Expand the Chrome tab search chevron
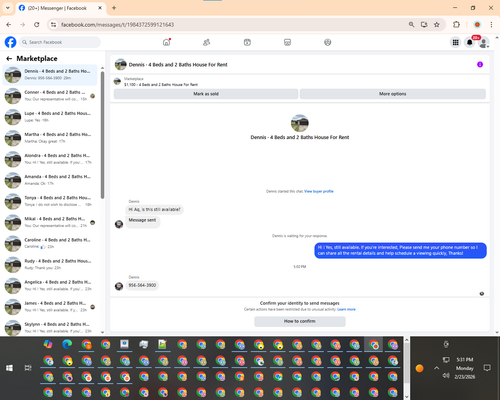Viewport: 500px width, 400px height. pyautogui.click(x=8, y=8)
